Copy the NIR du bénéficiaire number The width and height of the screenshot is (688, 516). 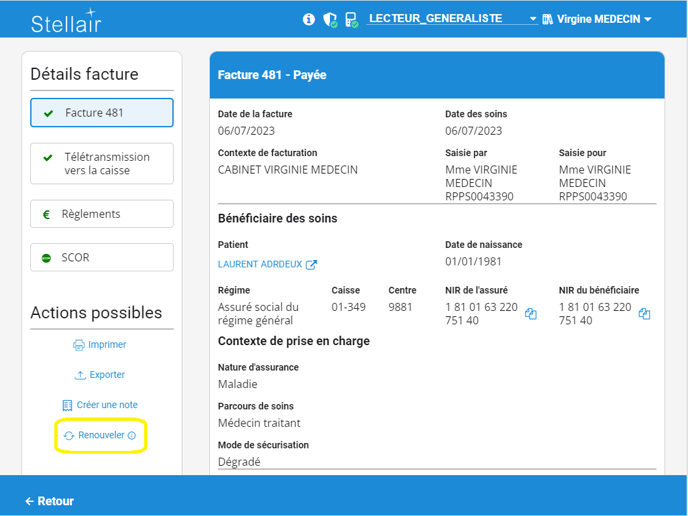click(x=644, y=314)
